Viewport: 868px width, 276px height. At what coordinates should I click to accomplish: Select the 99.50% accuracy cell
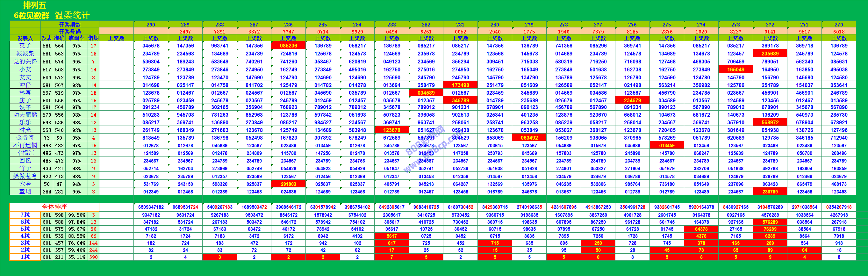pyautogui.click(x=76, y=215)
